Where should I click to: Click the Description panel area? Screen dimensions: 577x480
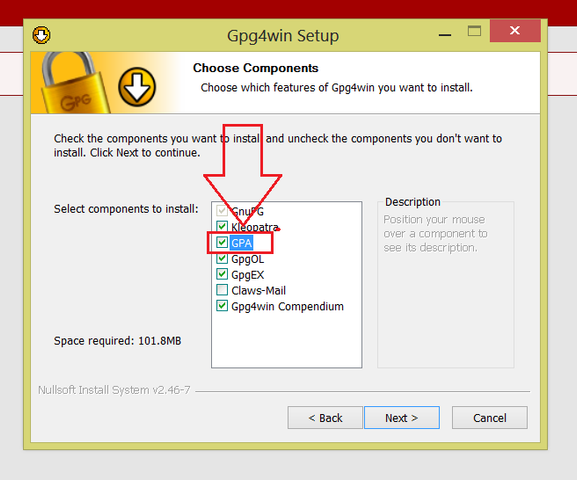446,284
